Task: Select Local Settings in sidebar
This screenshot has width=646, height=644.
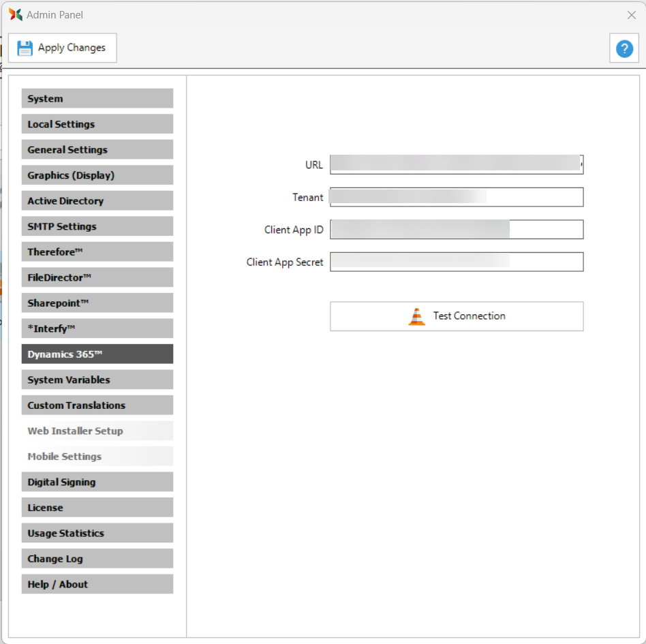Action: pos(97,124)
